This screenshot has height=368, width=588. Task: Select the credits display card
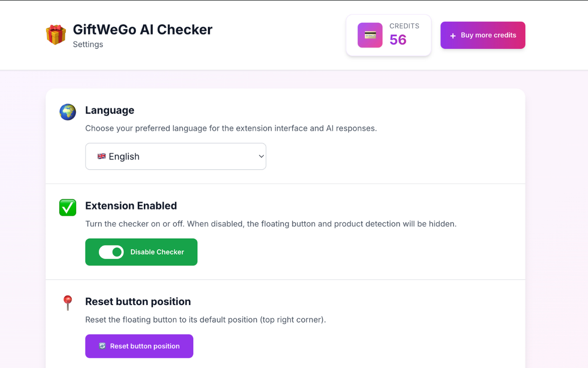tap(388, 35)
